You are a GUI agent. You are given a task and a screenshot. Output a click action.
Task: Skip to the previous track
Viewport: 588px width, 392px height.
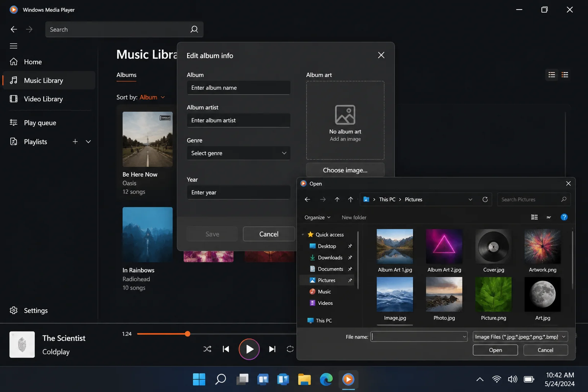coord(226,349)
